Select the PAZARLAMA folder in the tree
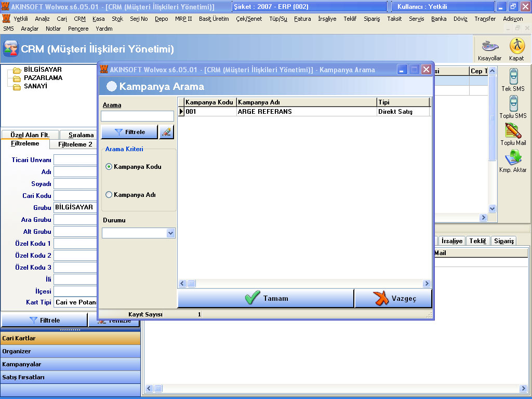532x399 pixels. coord(43,78)
